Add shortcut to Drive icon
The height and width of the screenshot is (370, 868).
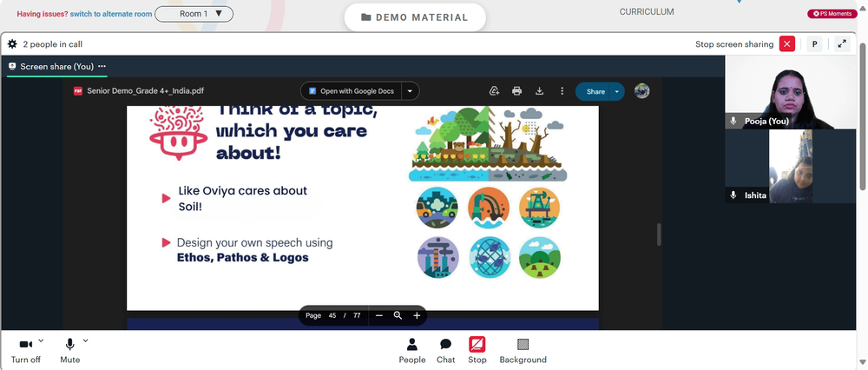(495, 91)
